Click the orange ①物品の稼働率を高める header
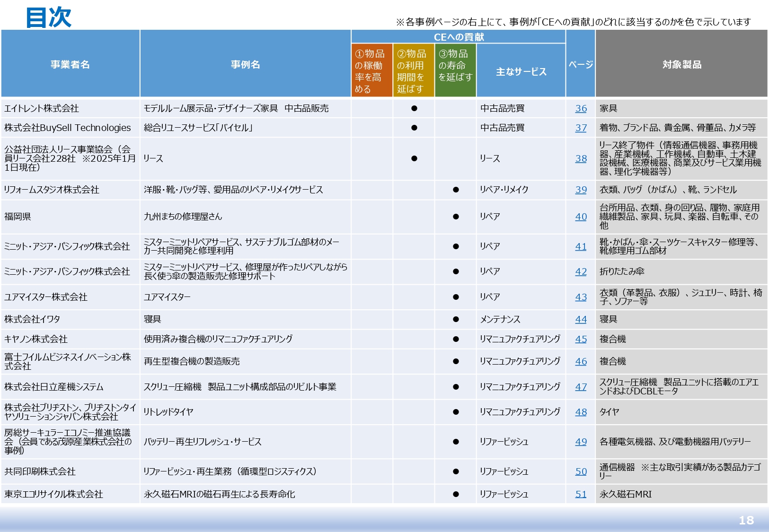This screenshot has width=769, height=532. [371, 70]
